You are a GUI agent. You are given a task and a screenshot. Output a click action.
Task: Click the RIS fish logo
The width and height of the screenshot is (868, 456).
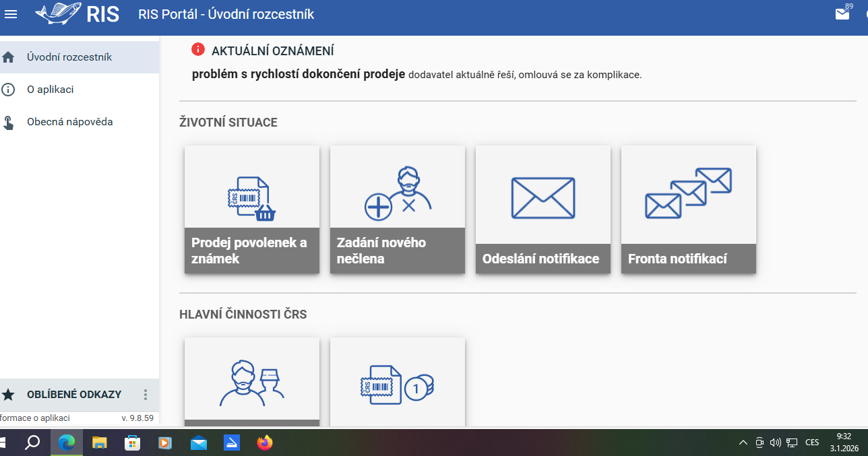tap(77, 14)
